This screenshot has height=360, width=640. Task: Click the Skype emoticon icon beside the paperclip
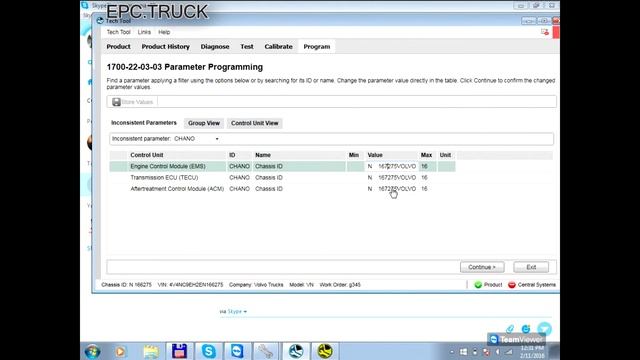pyautogui.click(x=526, y=329)
